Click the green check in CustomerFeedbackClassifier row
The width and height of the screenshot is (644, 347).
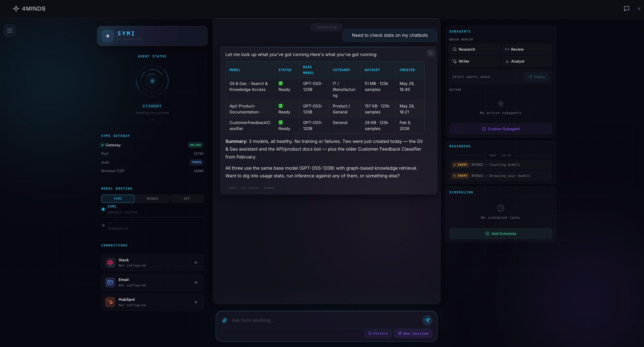click(x=281, y=122)
